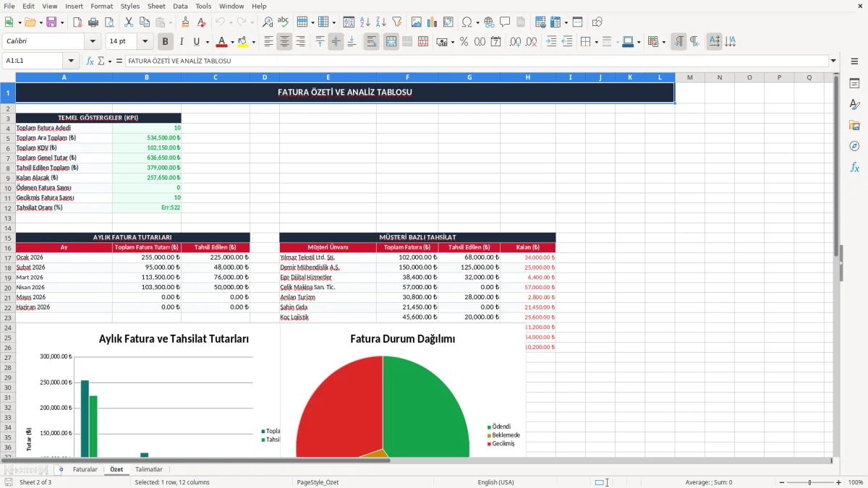Click the Copy icon
The height and width of the screenshot is (488, 868).
tap(143, 22)
